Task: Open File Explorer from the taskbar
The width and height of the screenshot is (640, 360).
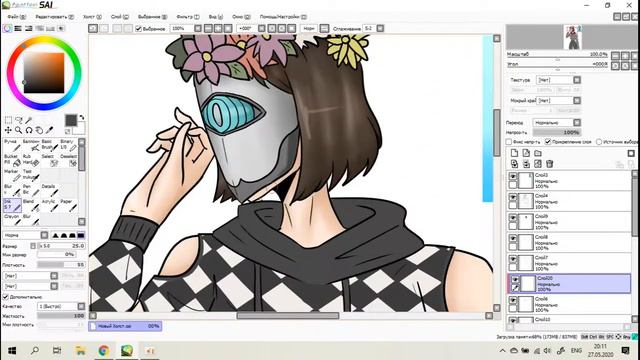Action: click(x=80, y=350)
